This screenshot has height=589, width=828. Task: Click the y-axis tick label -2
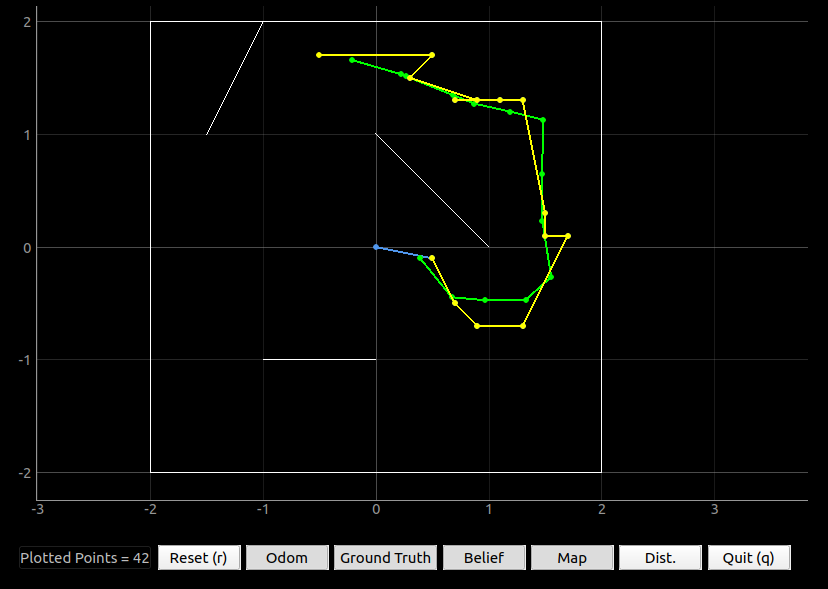tap(24, 473)
